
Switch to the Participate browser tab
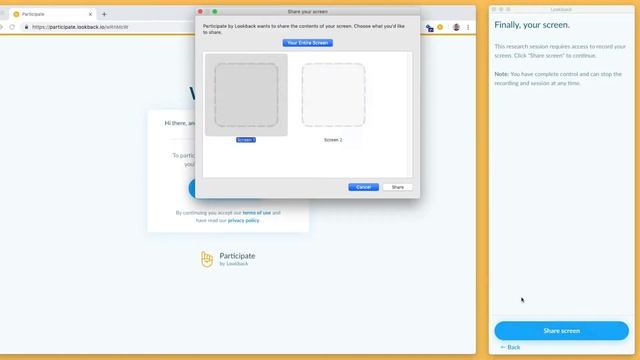[x=53, y=14]
